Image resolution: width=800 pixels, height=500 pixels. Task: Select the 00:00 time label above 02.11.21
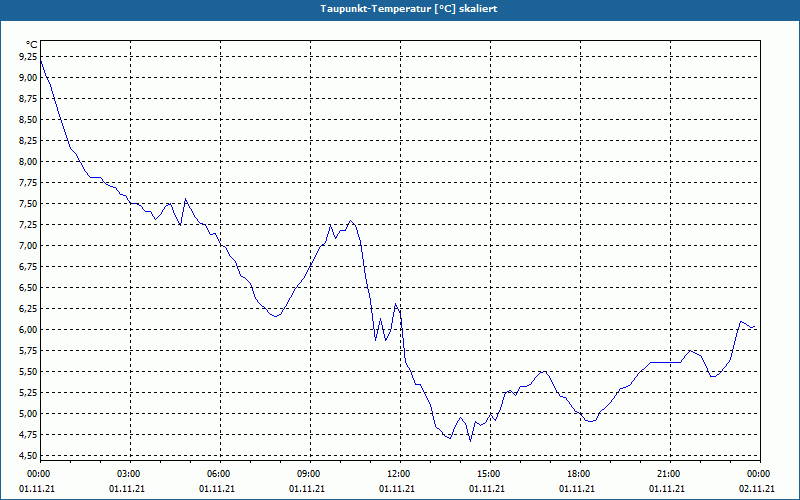click(x=757, y=474)
